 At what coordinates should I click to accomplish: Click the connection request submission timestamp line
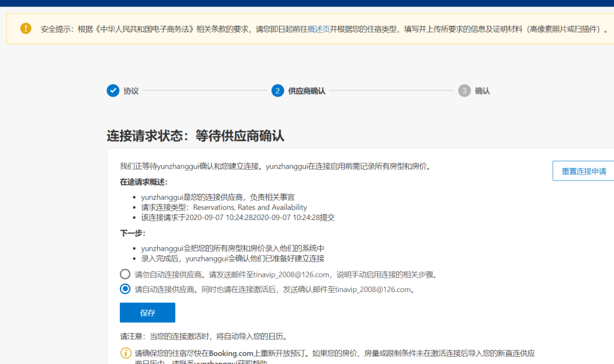click(237, 218)
